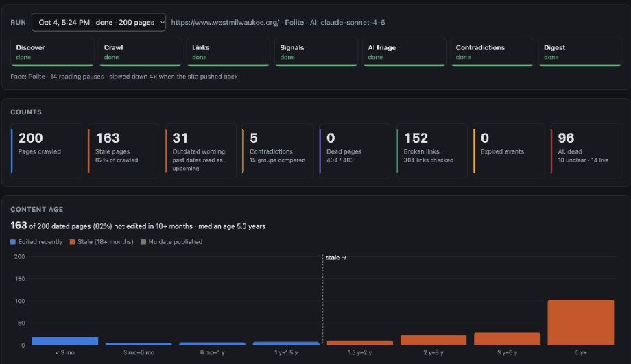Open the run selector dropdown

point(99,23)
